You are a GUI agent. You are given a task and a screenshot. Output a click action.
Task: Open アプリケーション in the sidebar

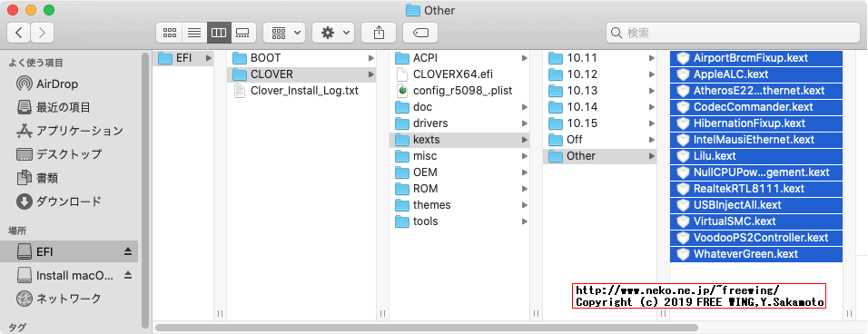[70, 131]
